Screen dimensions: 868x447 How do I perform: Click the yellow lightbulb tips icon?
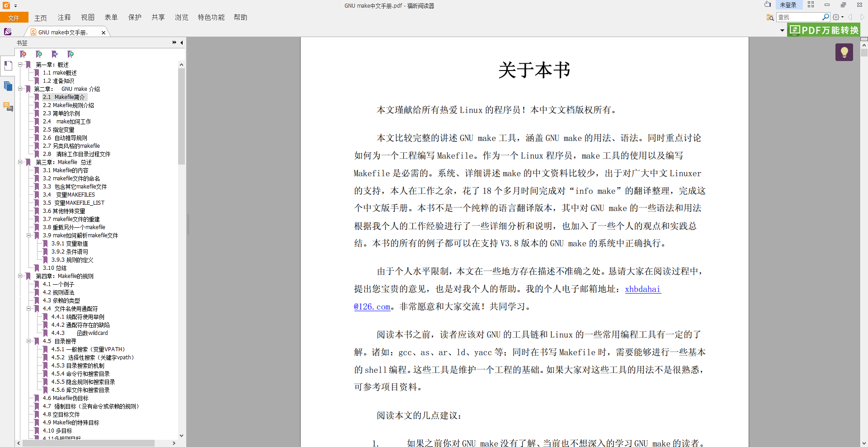click(844, 52)
